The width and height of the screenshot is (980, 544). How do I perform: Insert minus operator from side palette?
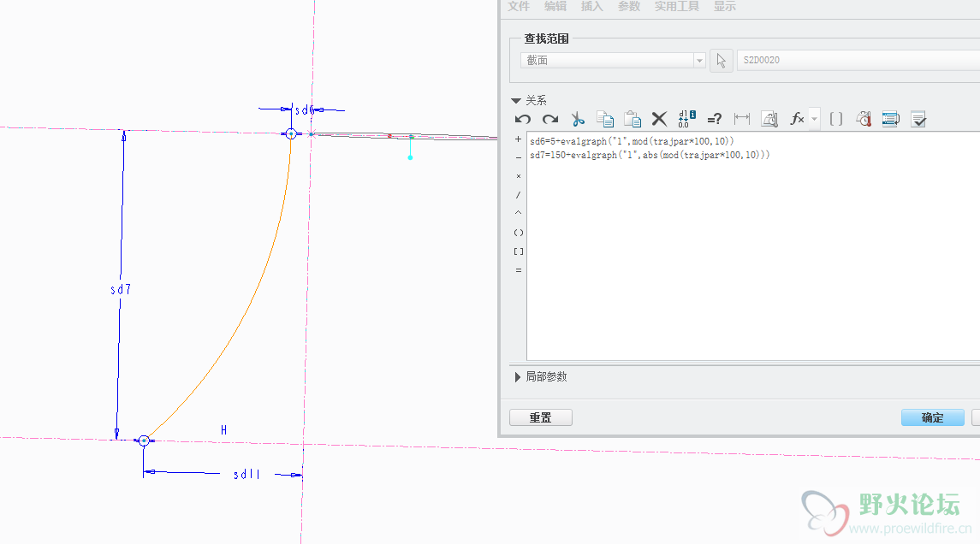518,158
